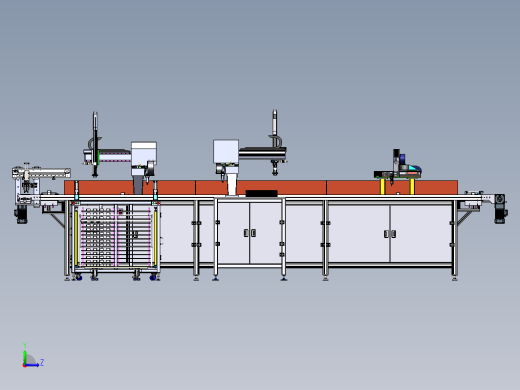Select the wheeled rack trolley under the conveyor
The image size is (520, 390).
[x=116, y=240]
